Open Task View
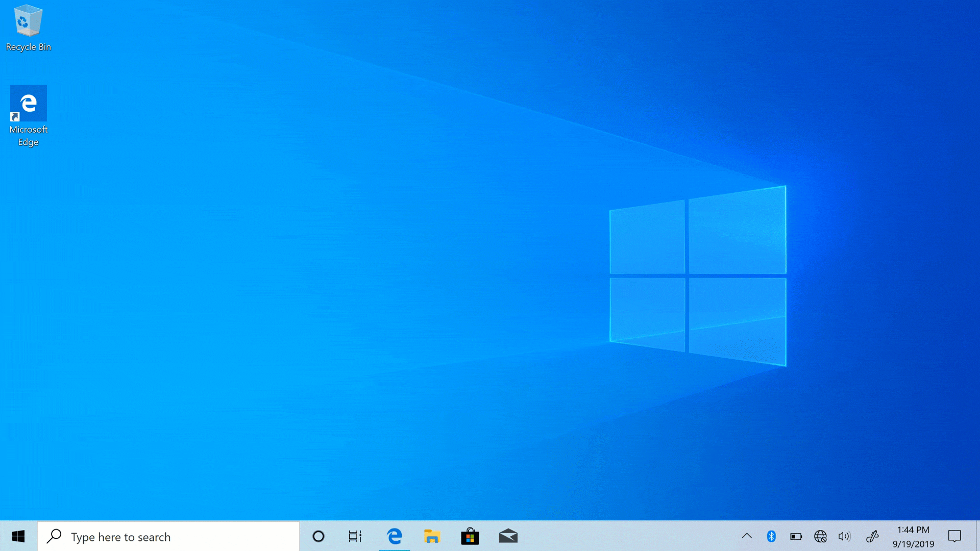This screenshot has height=551, width=980. tap(356, 536)
